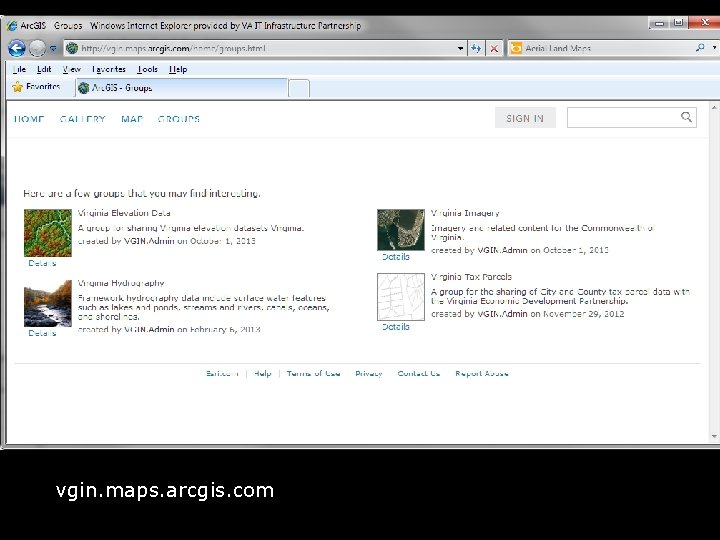
Task: Click the browser Forward arrow button
Action: pyautogui.click(x=37, y=48)
